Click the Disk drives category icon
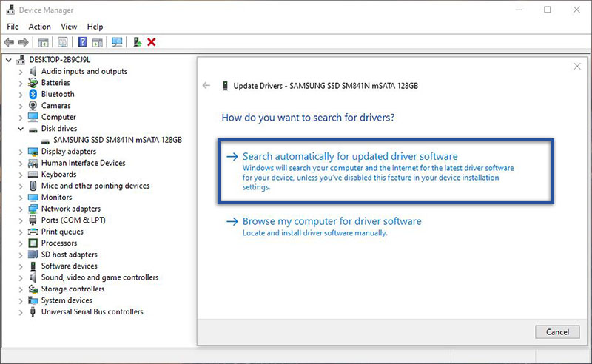The image size is (592, 364). (x=33, y=130)
